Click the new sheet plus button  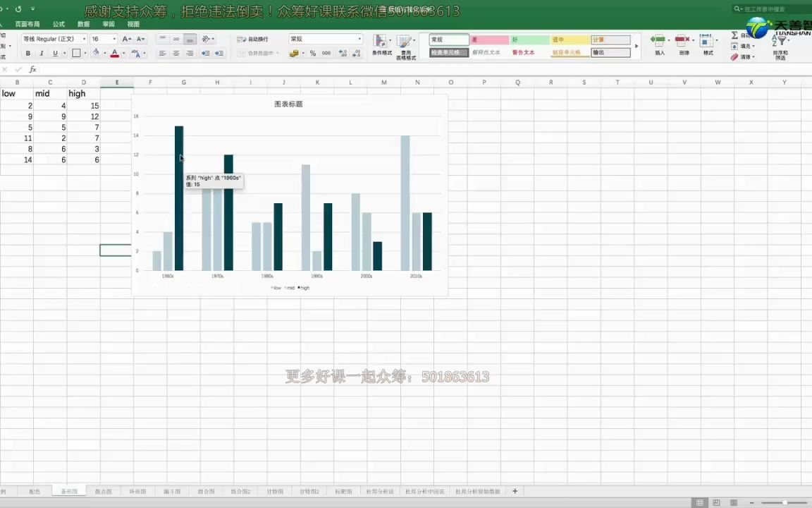[x=515, y=491]
